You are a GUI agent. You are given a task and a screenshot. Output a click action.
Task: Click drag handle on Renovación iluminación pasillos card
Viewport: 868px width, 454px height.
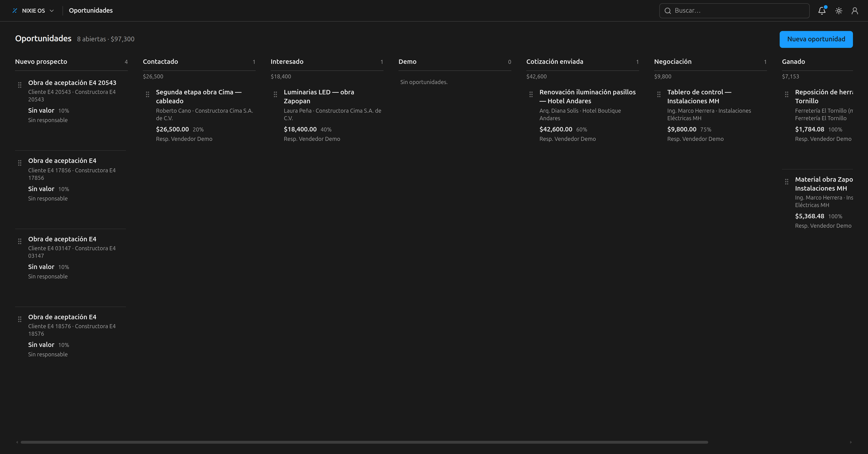tap(531, 94)
